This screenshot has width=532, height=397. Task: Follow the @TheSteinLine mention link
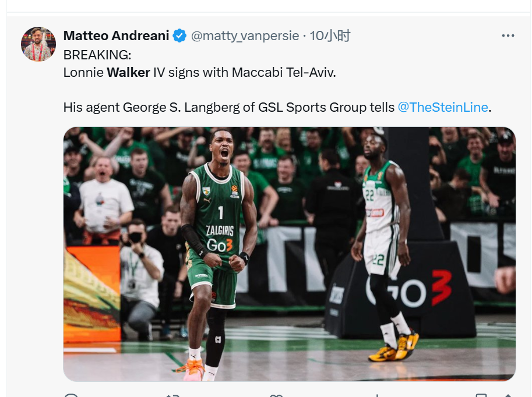point(443,107)
